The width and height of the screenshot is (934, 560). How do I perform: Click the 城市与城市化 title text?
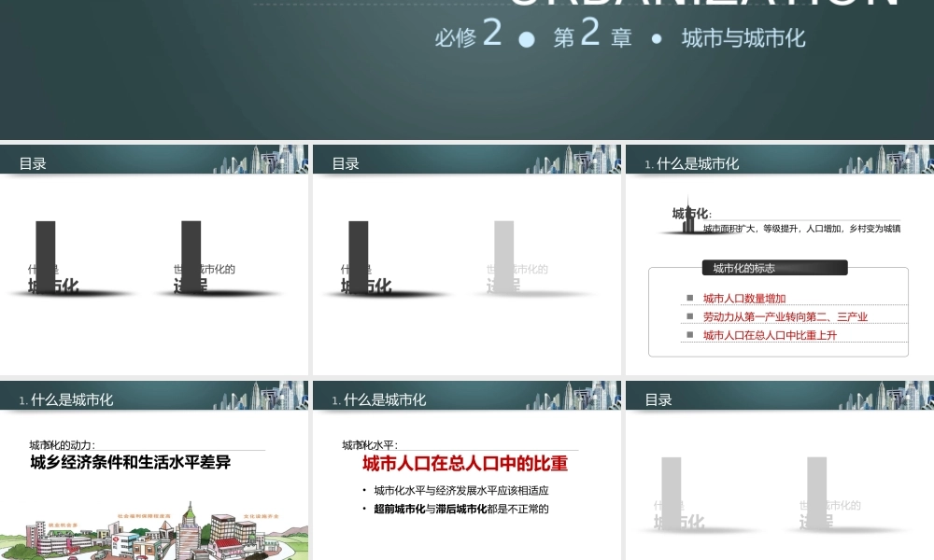pos(743,38)
